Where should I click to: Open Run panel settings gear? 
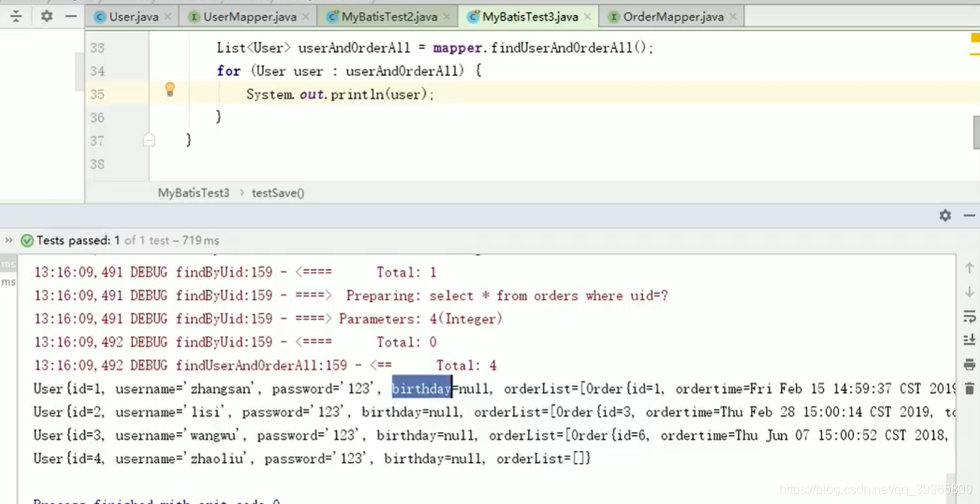point(945,215)
